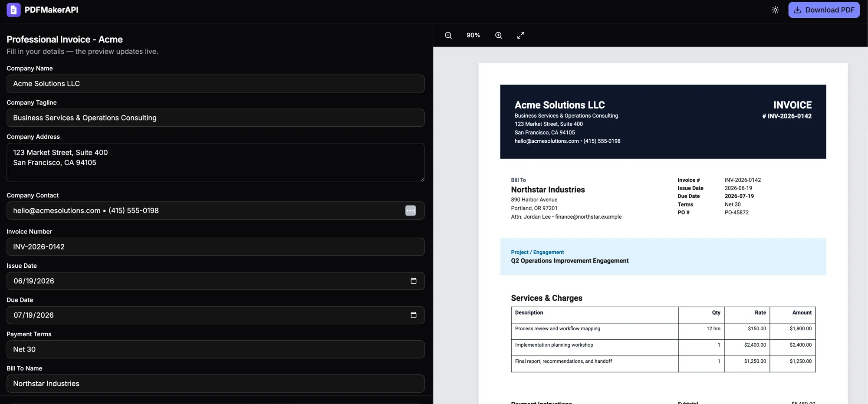Click the due date '2026-07-19' in the preview
Screen dimensions: 868x404
point(739,196)
